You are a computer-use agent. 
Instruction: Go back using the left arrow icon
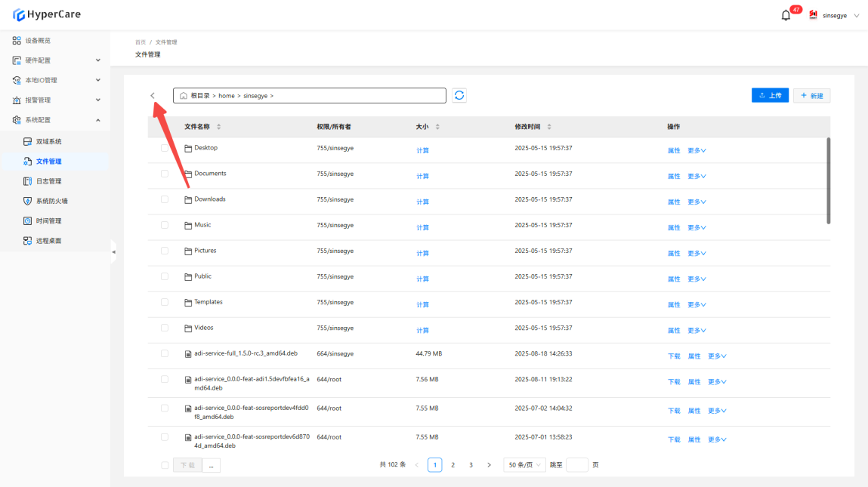tap(153, 96)
